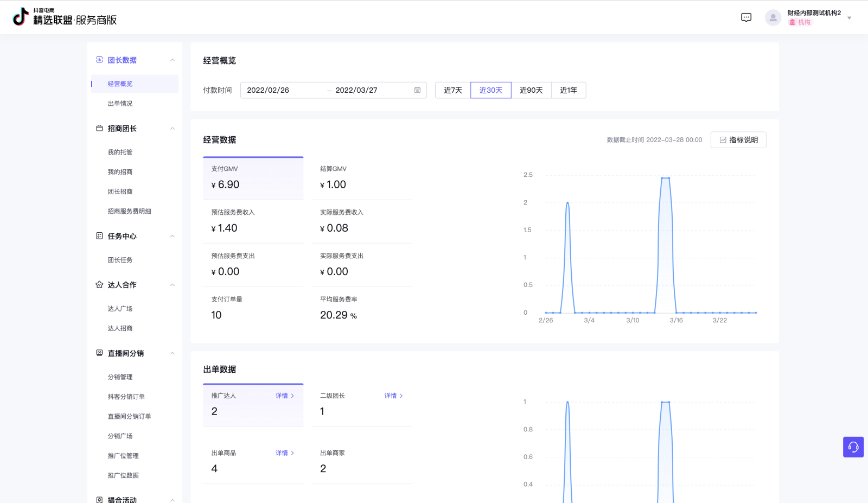Click the 3/16 label on GMV chart axis
The height and width of the screenshot is (503, 868).
coord(676,321)
